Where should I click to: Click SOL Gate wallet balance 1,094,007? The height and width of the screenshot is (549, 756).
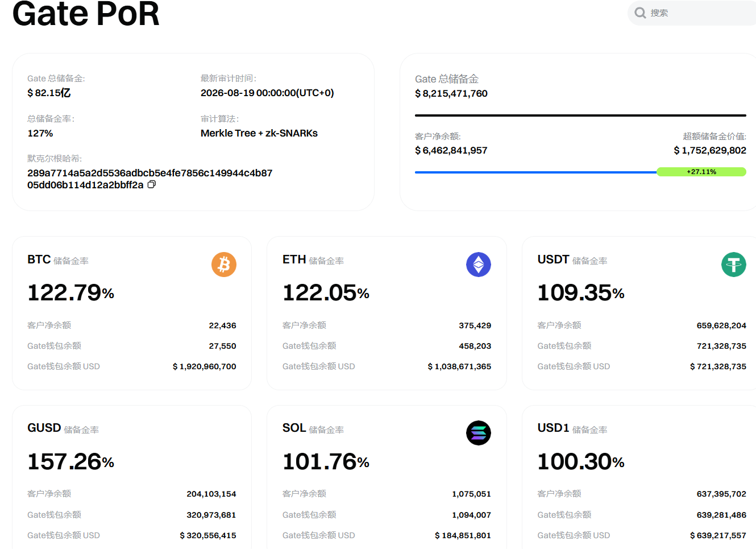[x=471, y=515]
